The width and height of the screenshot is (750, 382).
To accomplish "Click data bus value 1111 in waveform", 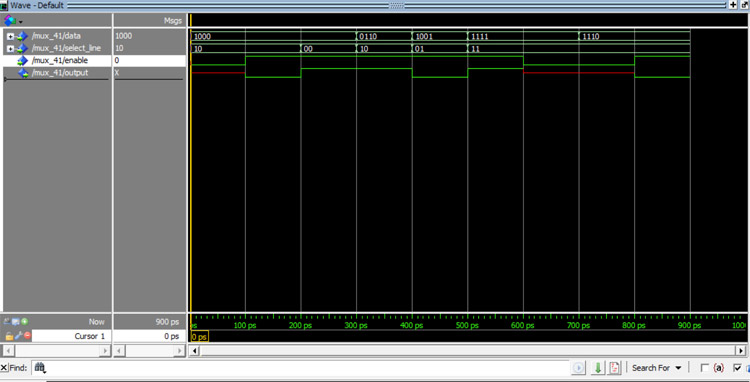I will click(480, 36).
